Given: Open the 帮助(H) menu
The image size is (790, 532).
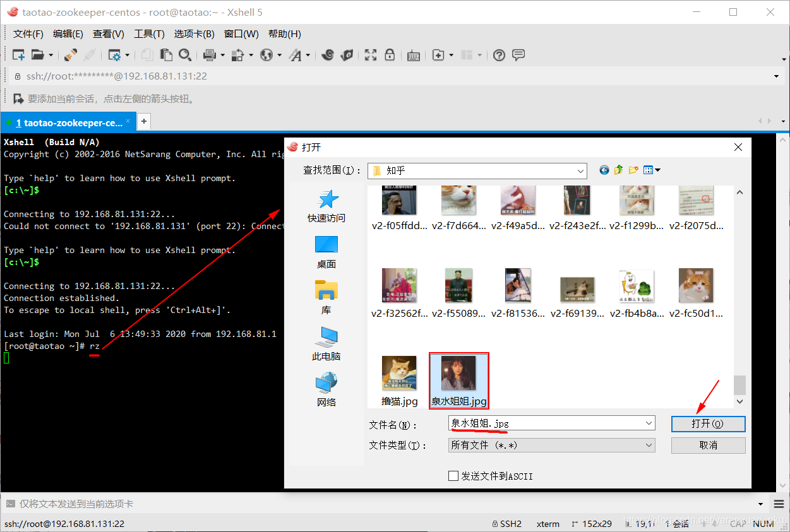Looking at the screenshot, I should [285, 34].
